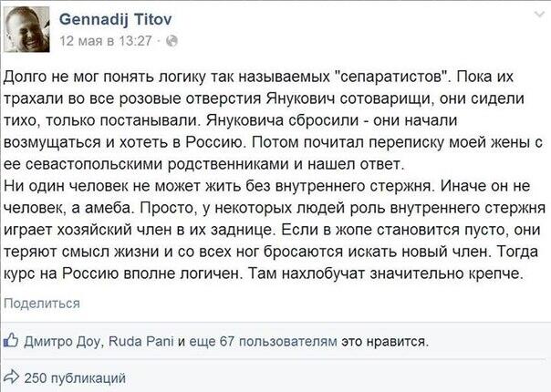Click the post's first line starting Долго не мог
Viewport: 551px width, 392px height.
(x=258, y=77)
